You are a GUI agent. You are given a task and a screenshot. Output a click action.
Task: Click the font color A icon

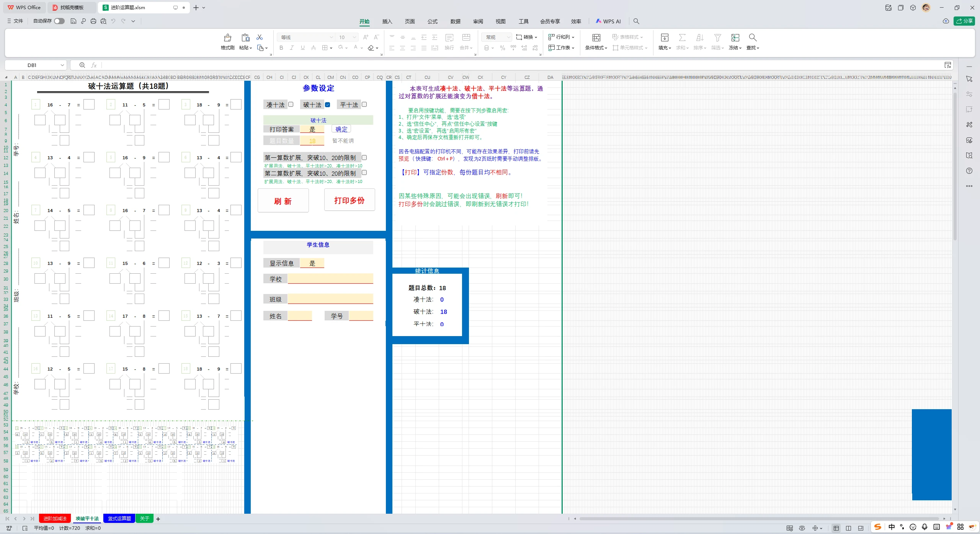[356, 47]
